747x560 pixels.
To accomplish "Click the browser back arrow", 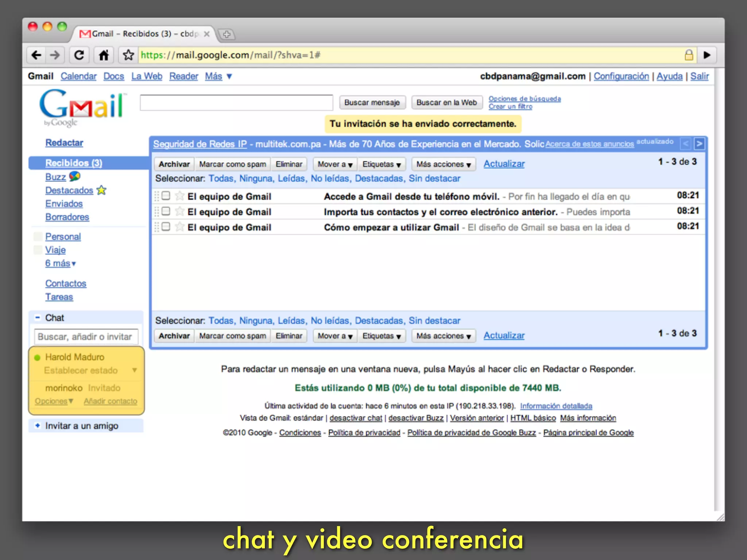I will tap(36, 55).
